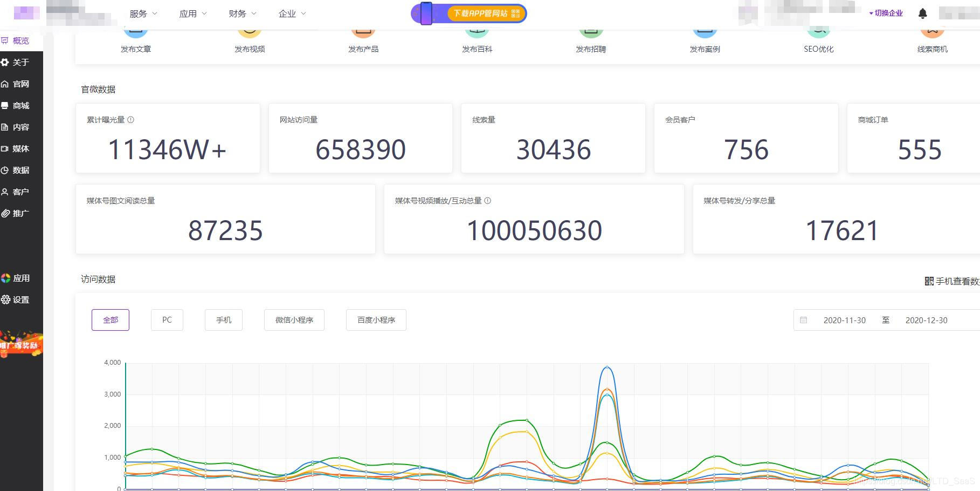Click the value 100050630
Screen dimensions: 980x491
pyautogui.click(x=534, y=230)
